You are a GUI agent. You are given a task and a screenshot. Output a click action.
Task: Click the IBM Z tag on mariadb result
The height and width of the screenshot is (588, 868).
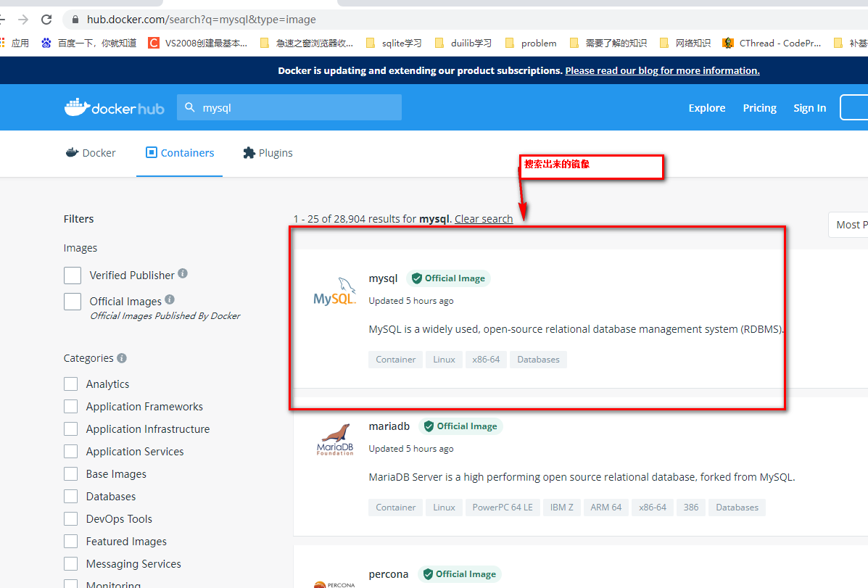[562, 508]
